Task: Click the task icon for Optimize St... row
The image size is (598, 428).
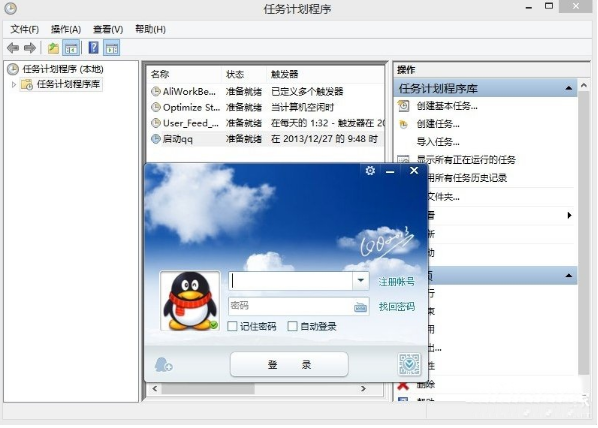Action: (x=156, y=107)
